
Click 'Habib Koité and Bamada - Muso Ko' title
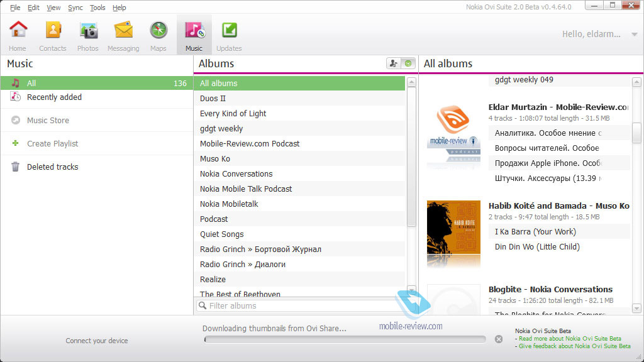point(559,206)
